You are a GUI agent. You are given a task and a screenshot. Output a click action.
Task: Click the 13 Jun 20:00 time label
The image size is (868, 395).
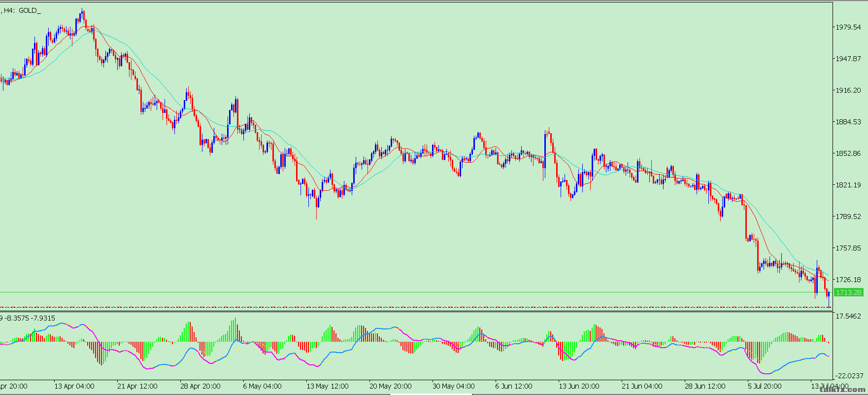pyautogui.click(x=579, y=386)
